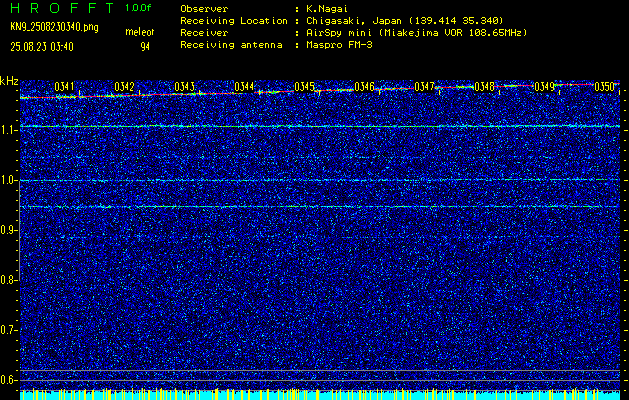The image size is (629, 400).
Task: Click the cyan signal-level bar graph at bottom
Action: pos(320,394)
